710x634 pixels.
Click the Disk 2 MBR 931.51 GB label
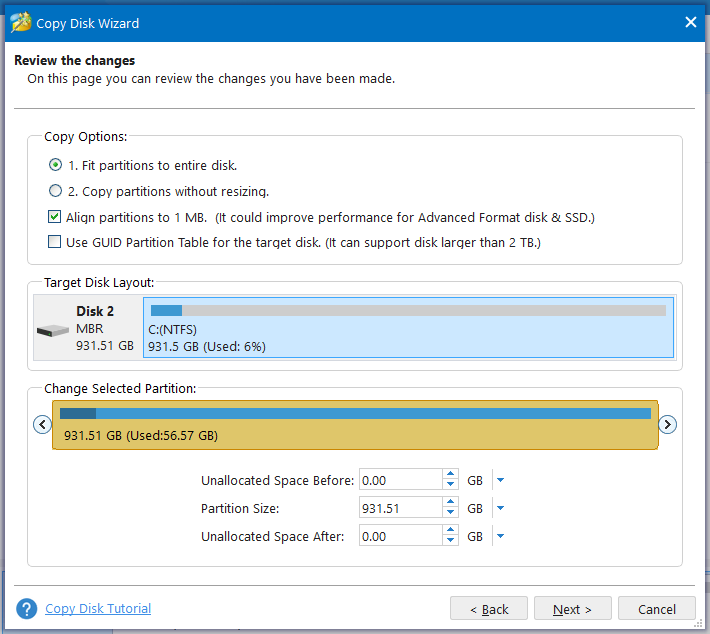coord(105,328)
